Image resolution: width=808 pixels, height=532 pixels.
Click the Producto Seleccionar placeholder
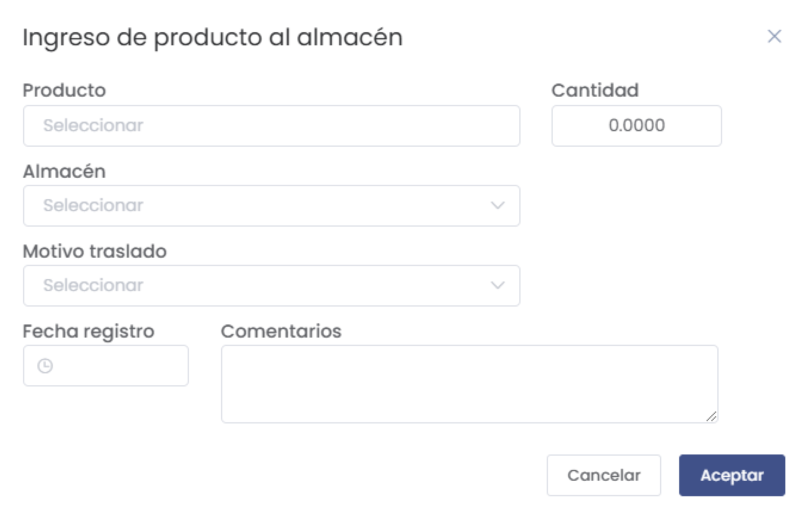pyautogui.click(x=92, y=126)
